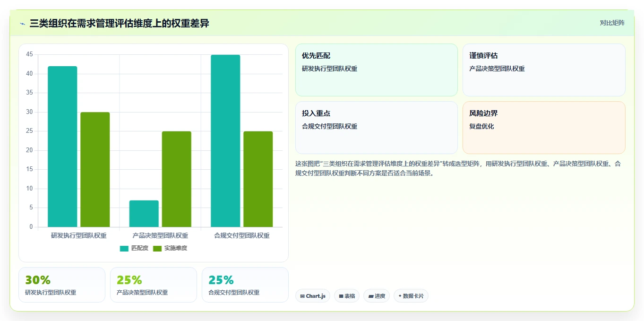Click the lightning icon beside the title

click(22, 23)
